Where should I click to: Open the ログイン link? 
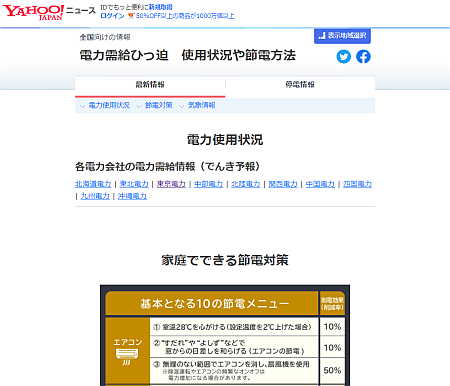[x=112, y=16]
